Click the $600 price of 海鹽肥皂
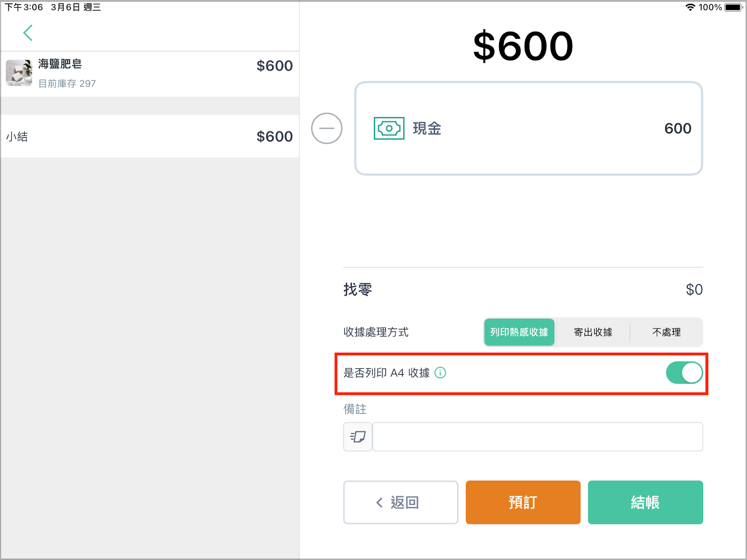This screenshot has height=560, width=747. pos(275,66)
